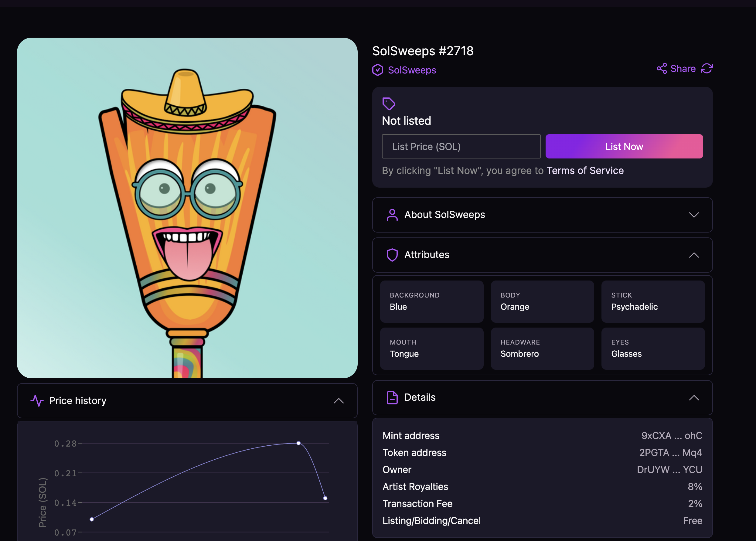This screenshot has height=541, width=756.
Task: Click the token address 2PGTA ... Mq4
Action: coord(670,453)
